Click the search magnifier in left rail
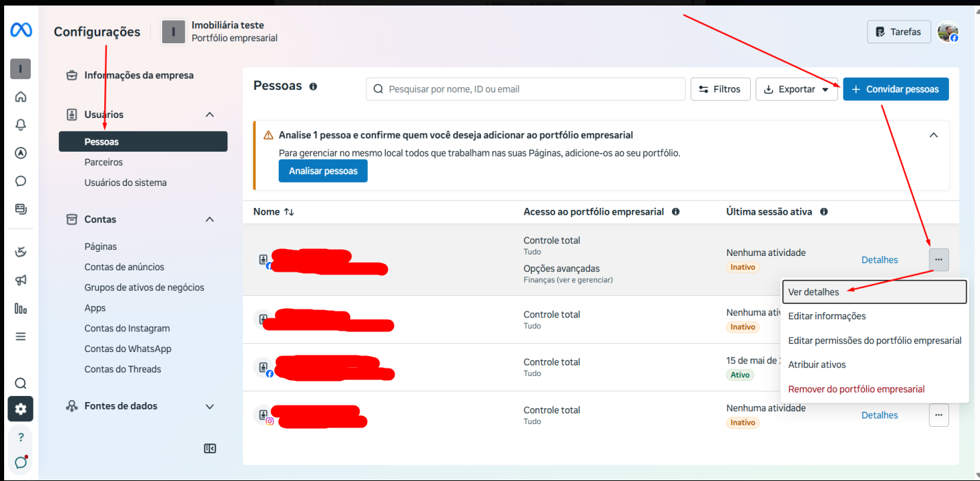 point(21,383)
